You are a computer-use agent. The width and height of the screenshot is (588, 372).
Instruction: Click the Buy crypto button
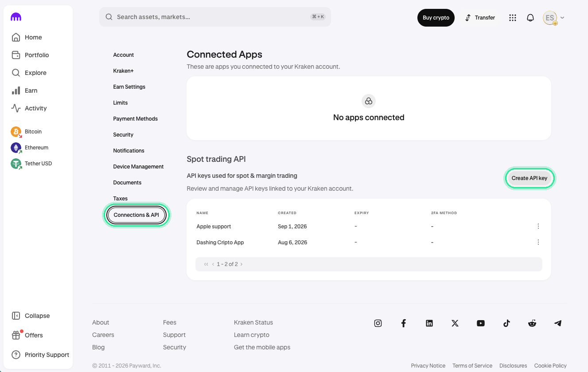[x=436, y=18]
